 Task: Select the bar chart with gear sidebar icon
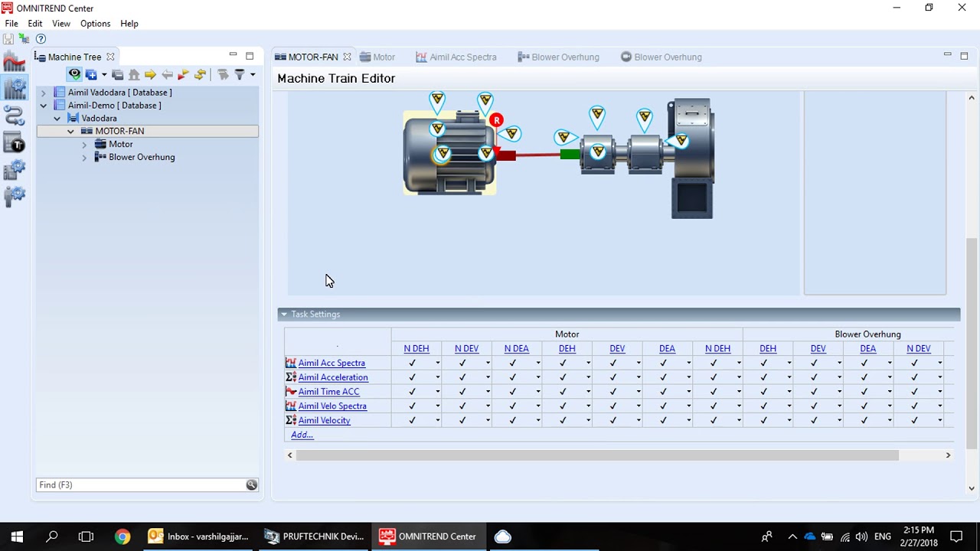coord(15,88)
